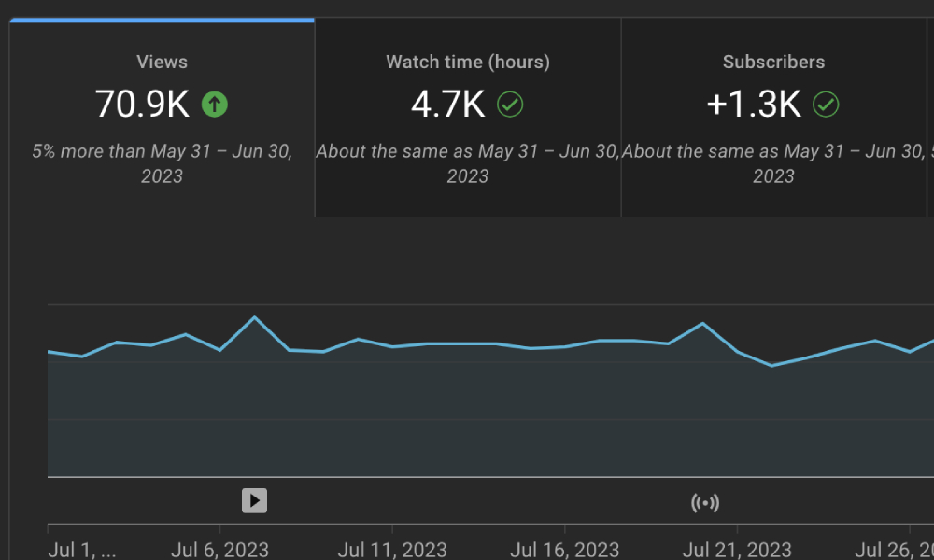Click the Jul 6, 2023 axis label

[220, 550]
